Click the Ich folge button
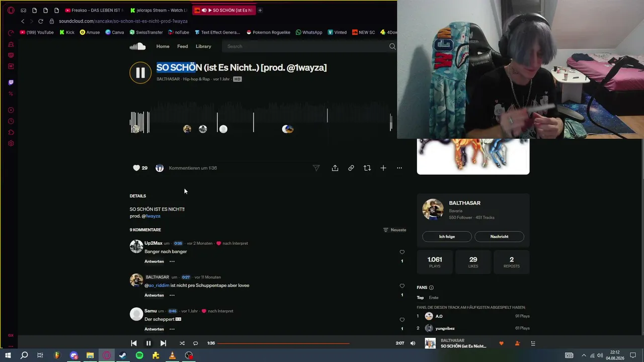644x362 pixels. click(x=447, y=236)
